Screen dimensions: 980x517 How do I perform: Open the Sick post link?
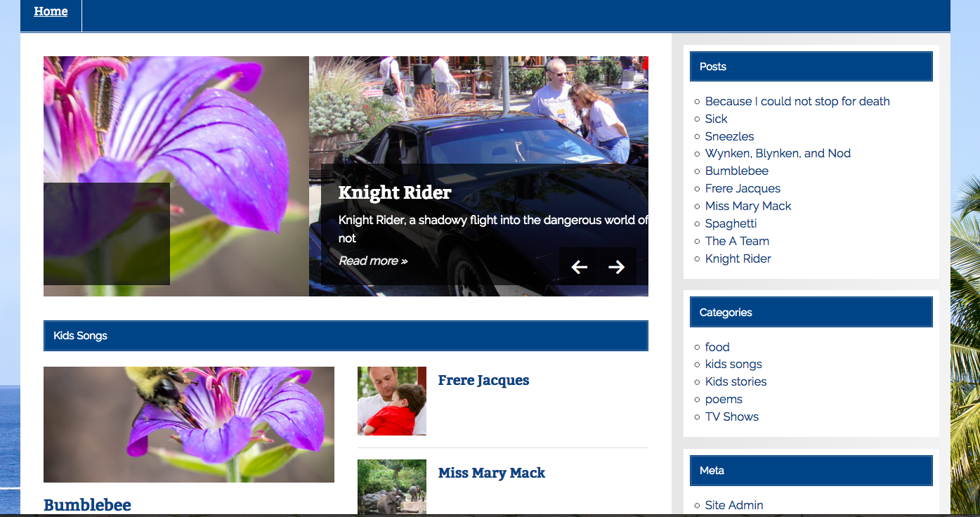[x=716, y=119]
